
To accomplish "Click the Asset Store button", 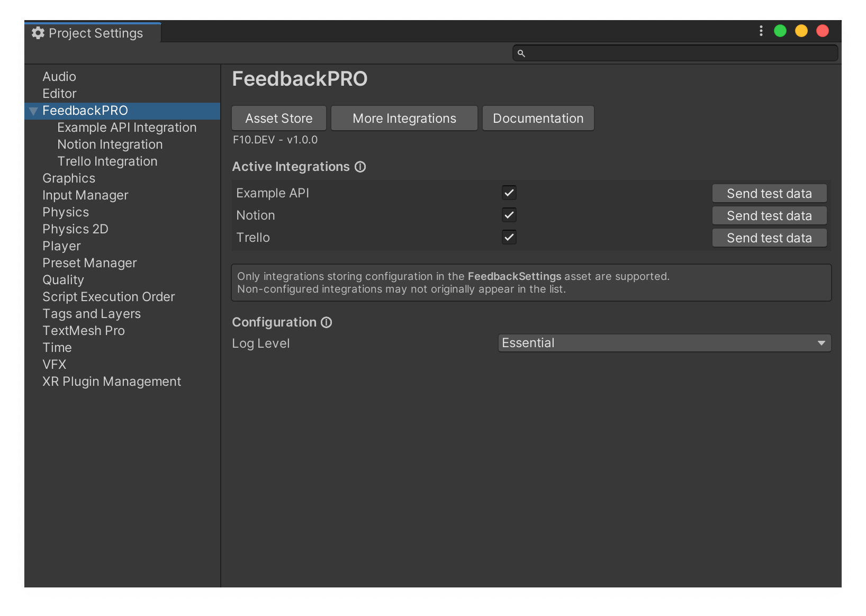I will pos(278,118).
